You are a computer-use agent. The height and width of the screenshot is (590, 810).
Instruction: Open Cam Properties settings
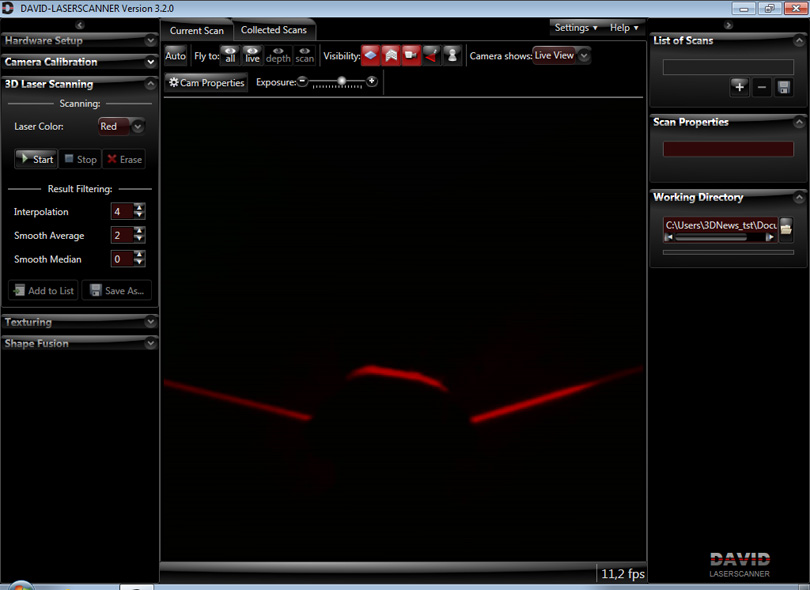pyautogui.click(x=207, y=83)
